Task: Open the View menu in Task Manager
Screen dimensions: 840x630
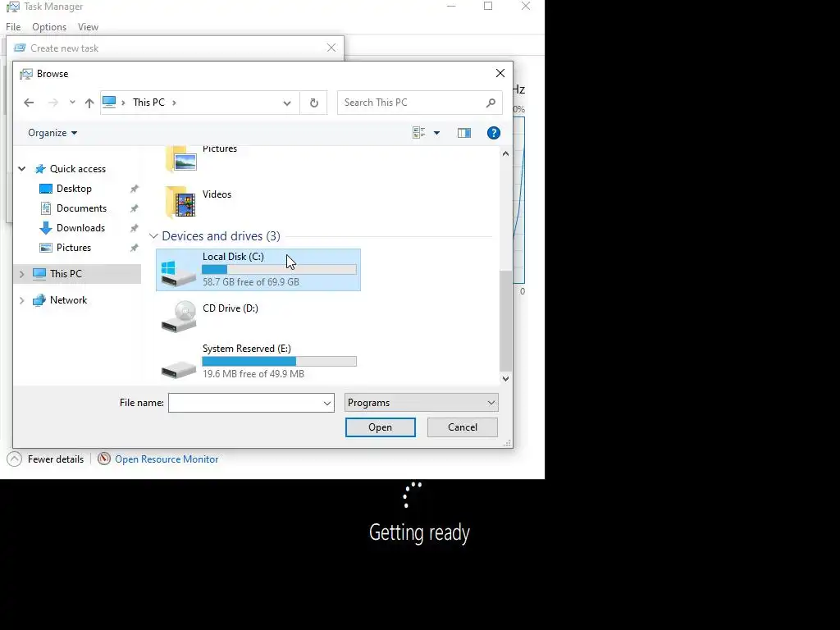Action: tap(88, 27)
